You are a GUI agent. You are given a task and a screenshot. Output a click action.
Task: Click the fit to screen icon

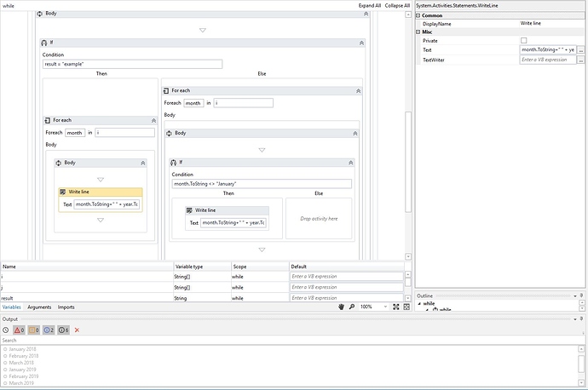point(396,307)
